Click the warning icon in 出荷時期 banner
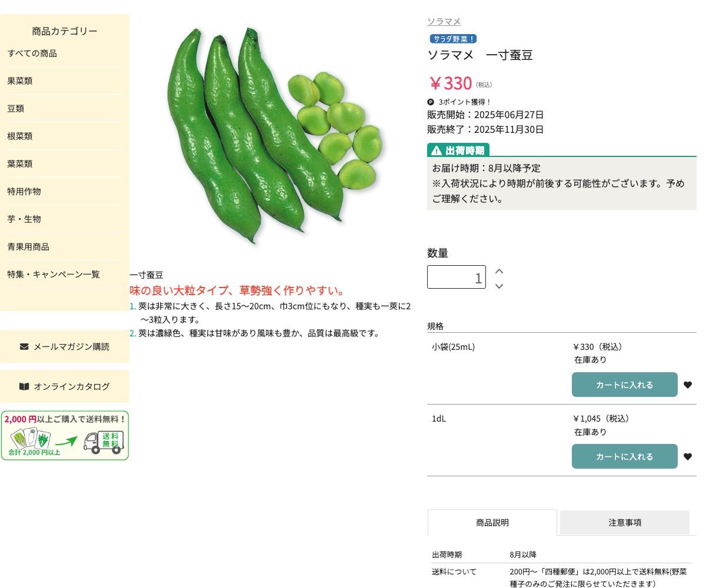Image resolution: width=706 pixels, height=588 pixels. point(436,150)
